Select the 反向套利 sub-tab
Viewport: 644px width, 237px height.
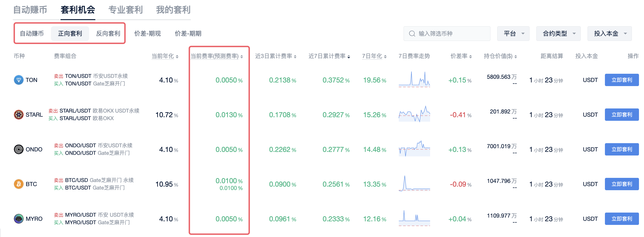click(108, 34)
